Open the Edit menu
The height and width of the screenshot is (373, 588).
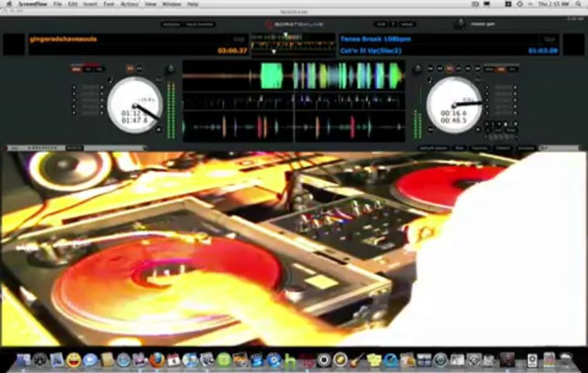73,4
